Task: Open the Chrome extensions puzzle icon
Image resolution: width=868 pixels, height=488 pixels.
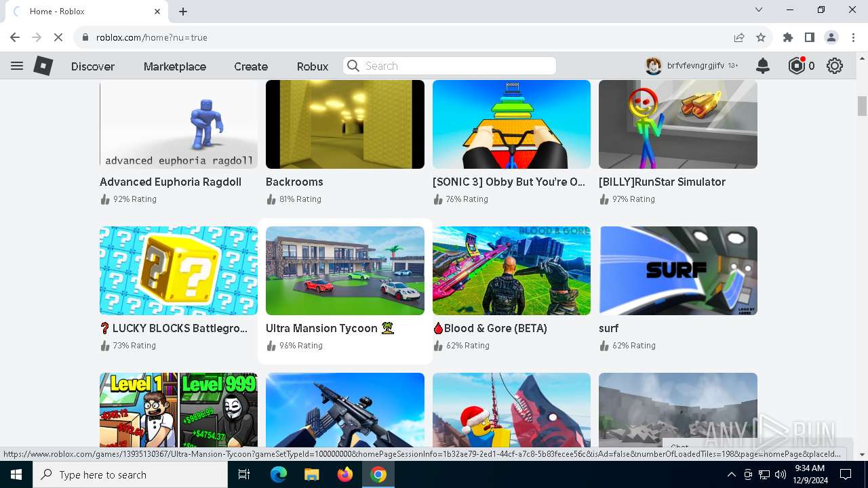Action: [x=788, y=37]
